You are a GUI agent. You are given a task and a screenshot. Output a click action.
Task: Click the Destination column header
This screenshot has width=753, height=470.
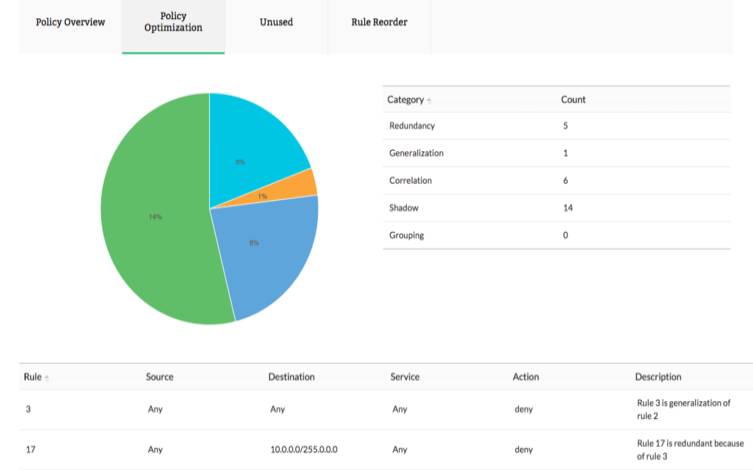pyautogui.click(x=291, y=377)
